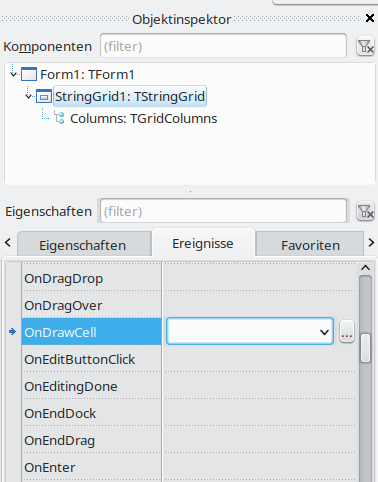Focus the Komponenten filter field
Viewport: 378px width, 482px height.
223,46
